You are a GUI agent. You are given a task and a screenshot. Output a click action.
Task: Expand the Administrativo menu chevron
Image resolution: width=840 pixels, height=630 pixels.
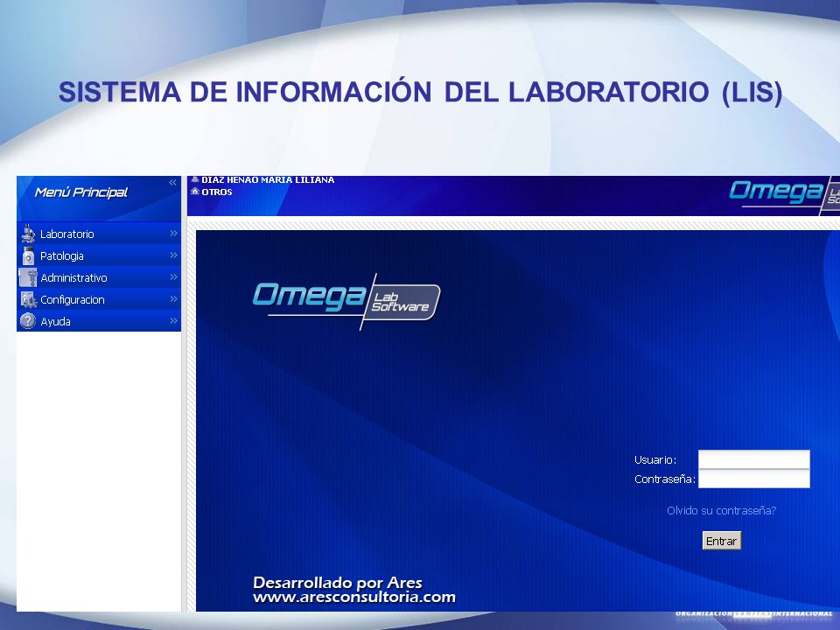tap(173, 277)
